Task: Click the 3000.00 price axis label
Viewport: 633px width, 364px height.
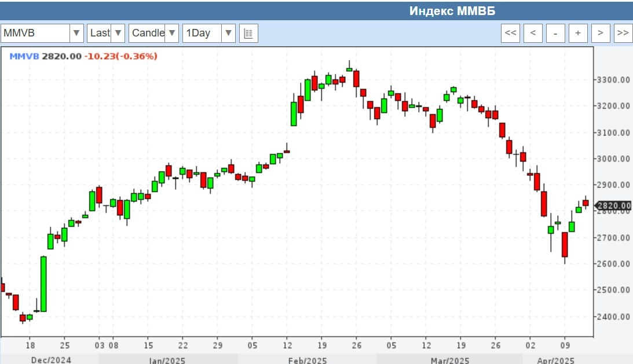Action: coord(614,159)
